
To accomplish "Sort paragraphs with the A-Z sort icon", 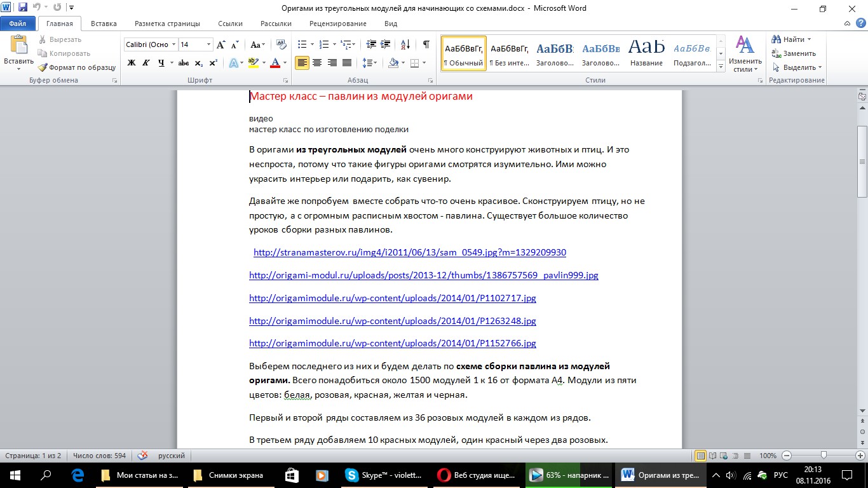I will click(405, 44).
